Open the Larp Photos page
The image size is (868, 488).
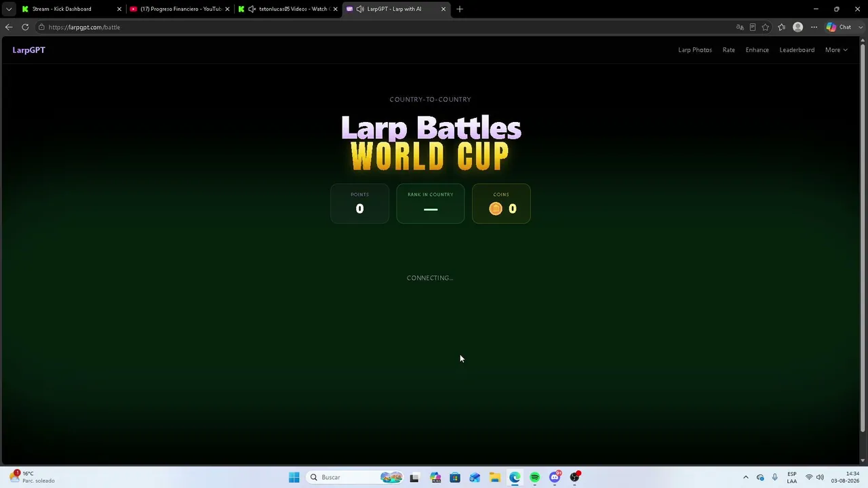695,50
